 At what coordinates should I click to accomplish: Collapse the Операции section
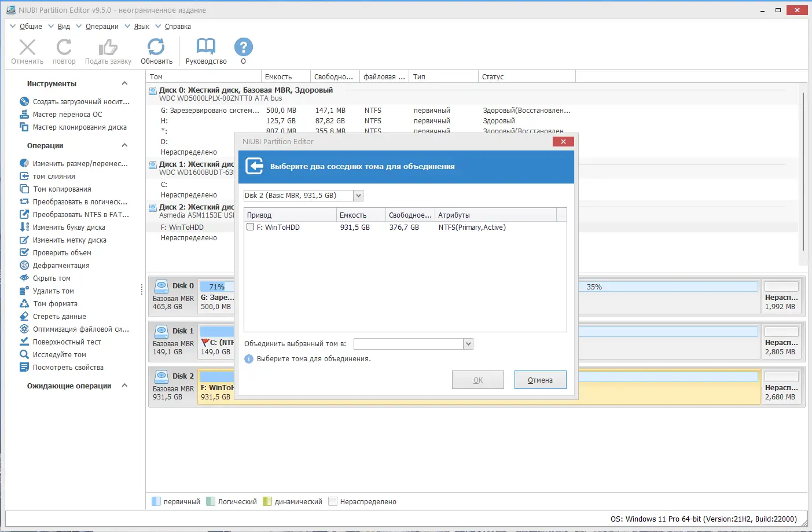tap(124, 145)
